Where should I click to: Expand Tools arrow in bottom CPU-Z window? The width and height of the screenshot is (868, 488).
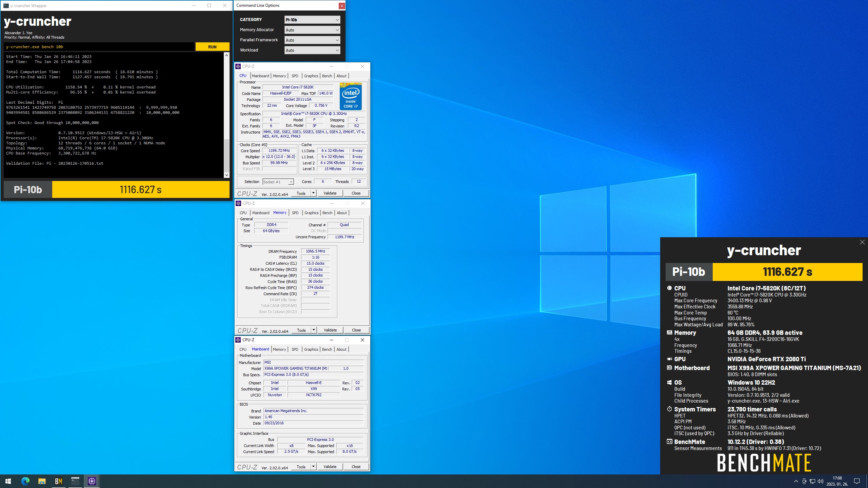click(x=314, y=467)
